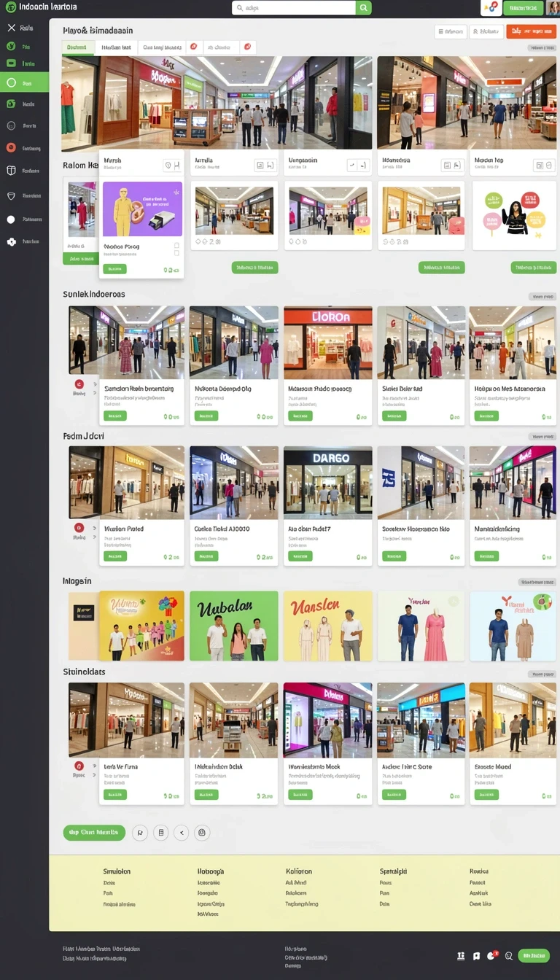The width and height of the screenshot is (560, 980).
Task: Open the yellow Uanslen banner
Action: [x=327, y=626]
